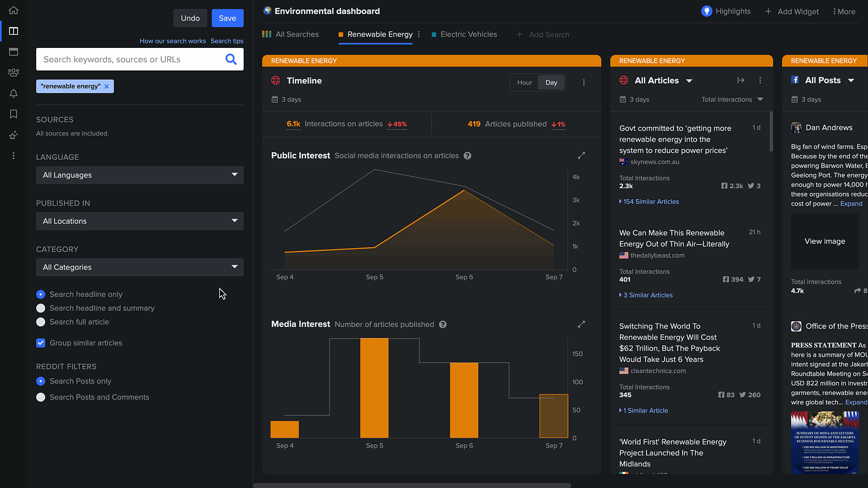The height and width of the screenshot is (488, 868).
Task: Click the All Articles export arrow icon
Action: click(741, 80)
